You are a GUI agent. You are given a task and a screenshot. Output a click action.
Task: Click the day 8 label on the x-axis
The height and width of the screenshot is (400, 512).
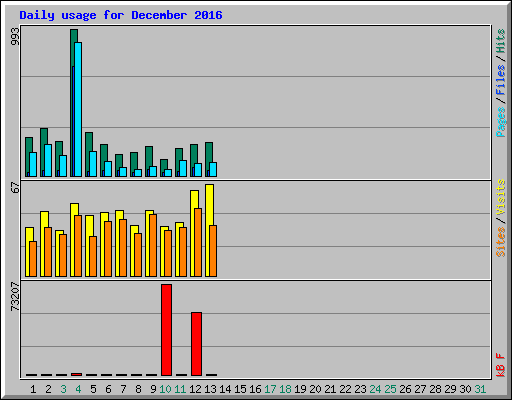(x=138, y=389)
